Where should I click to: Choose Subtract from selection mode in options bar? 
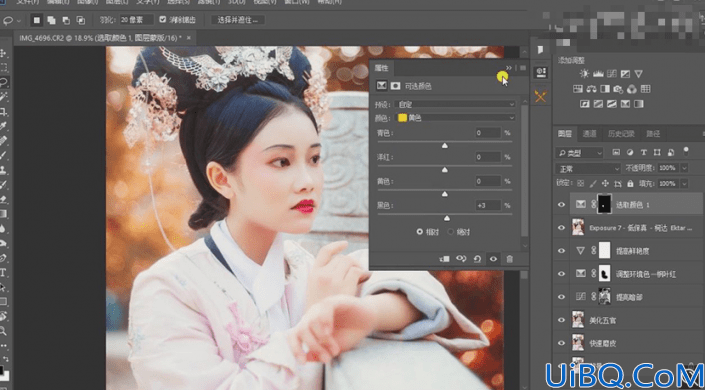coord(66,20)
